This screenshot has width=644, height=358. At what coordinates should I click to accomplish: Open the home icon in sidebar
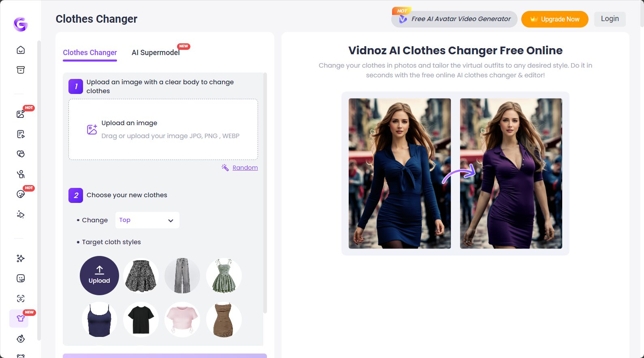(21, 50)
